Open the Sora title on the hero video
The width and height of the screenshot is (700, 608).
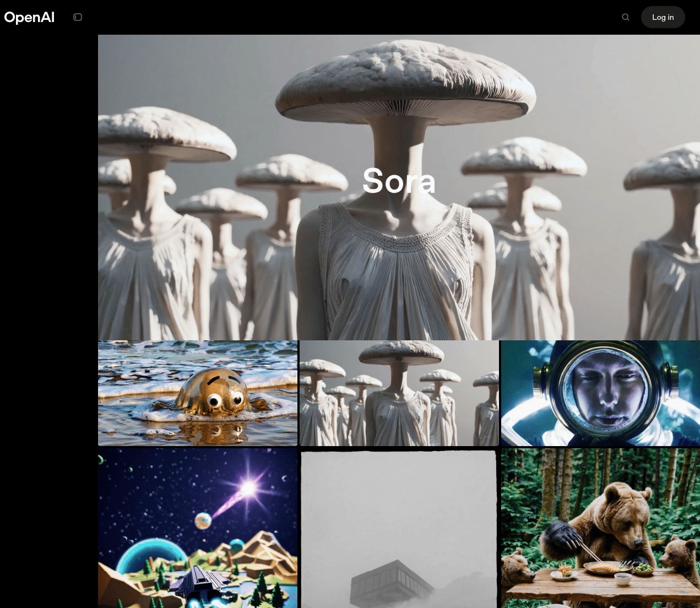(x=399, y=182)
